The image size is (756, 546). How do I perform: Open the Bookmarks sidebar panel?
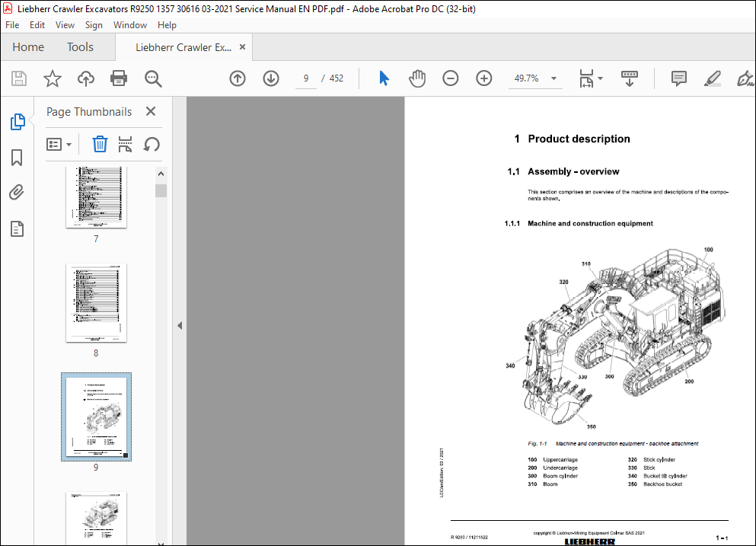17,157
